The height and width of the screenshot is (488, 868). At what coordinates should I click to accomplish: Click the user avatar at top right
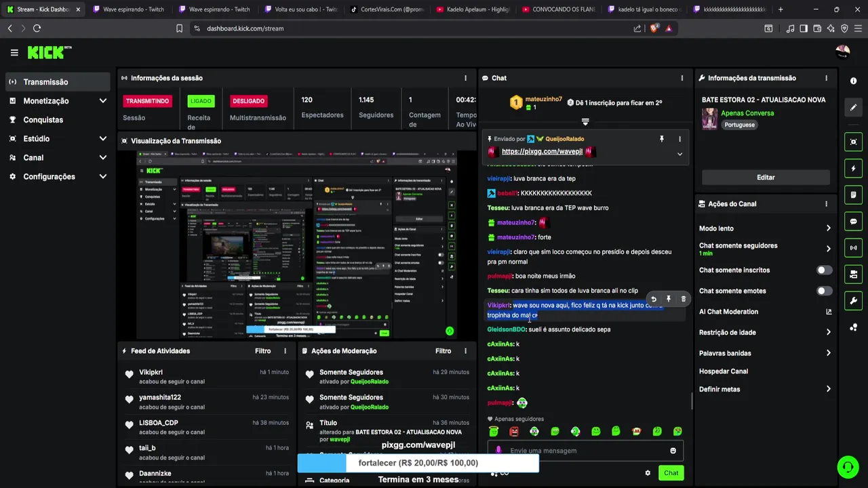tap(843, 52)
